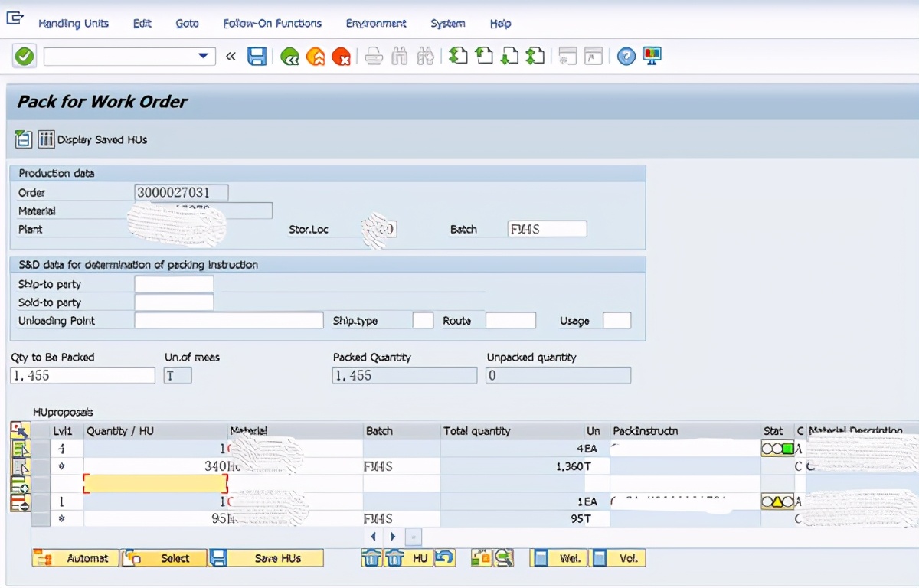Click the SAP window menu icon at top-left

click(x=15, y=19)
